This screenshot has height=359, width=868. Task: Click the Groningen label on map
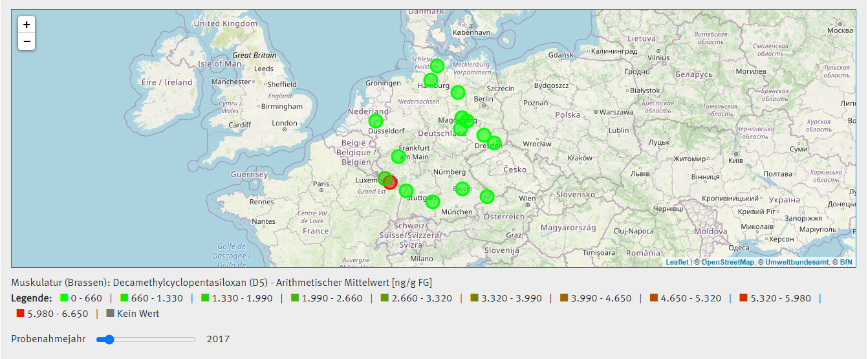[384, 83]
